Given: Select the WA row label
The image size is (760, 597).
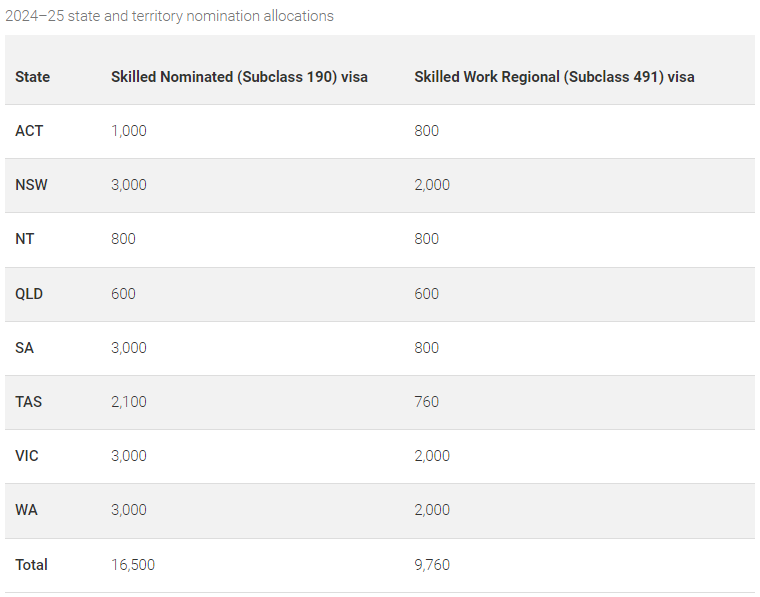Looking at the screenshot, I should click(26, 510).
